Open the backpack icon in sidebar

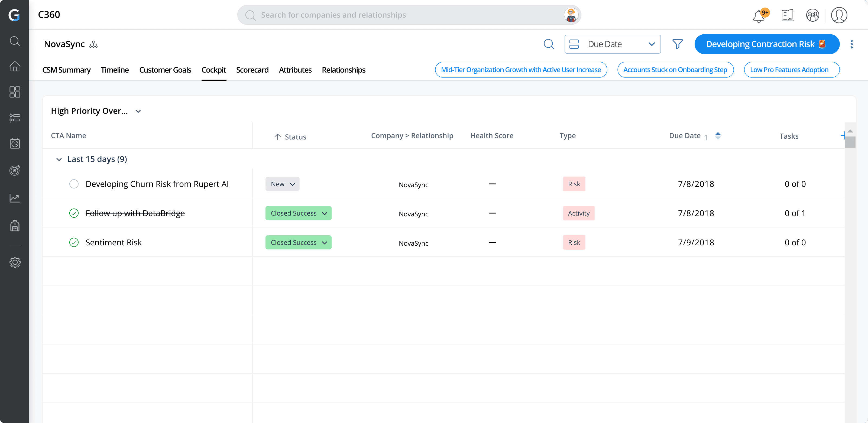(x=15, y=225)
